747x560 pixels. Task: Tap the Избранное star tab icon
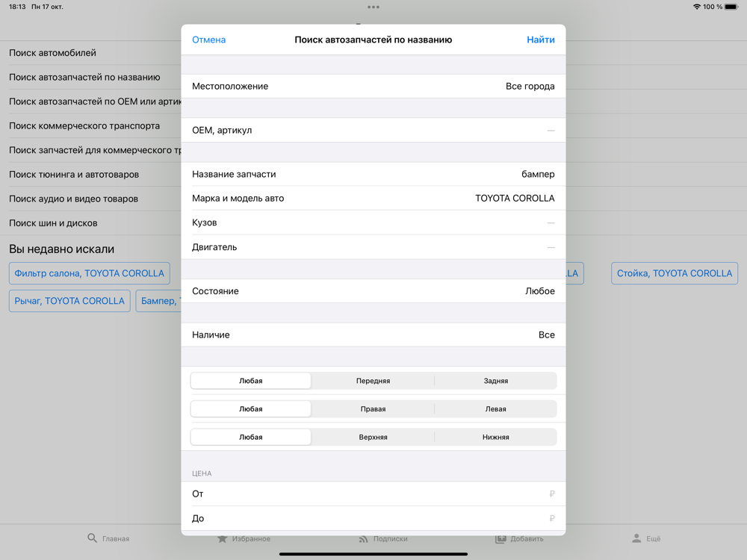point(222,538)
